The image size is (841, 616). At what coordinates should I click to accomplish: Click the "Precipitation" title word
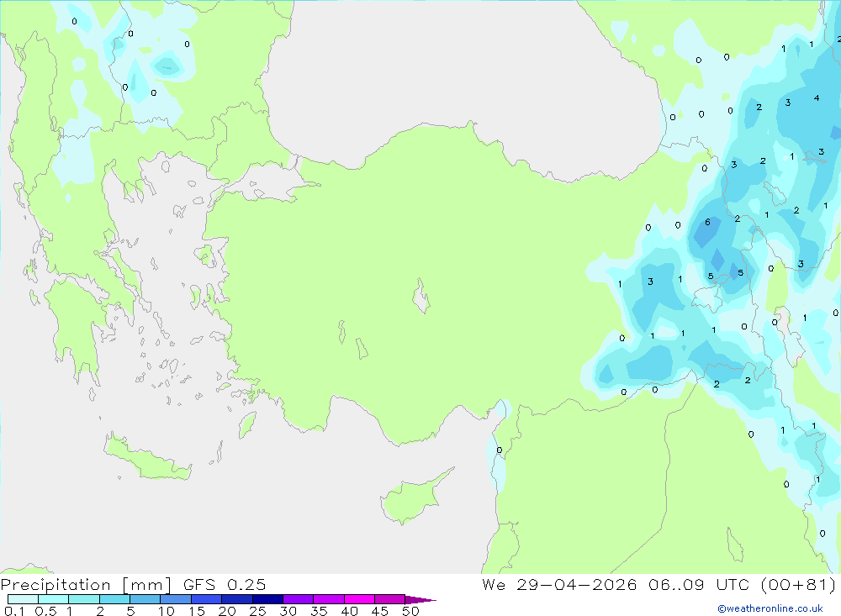(56, 585)
